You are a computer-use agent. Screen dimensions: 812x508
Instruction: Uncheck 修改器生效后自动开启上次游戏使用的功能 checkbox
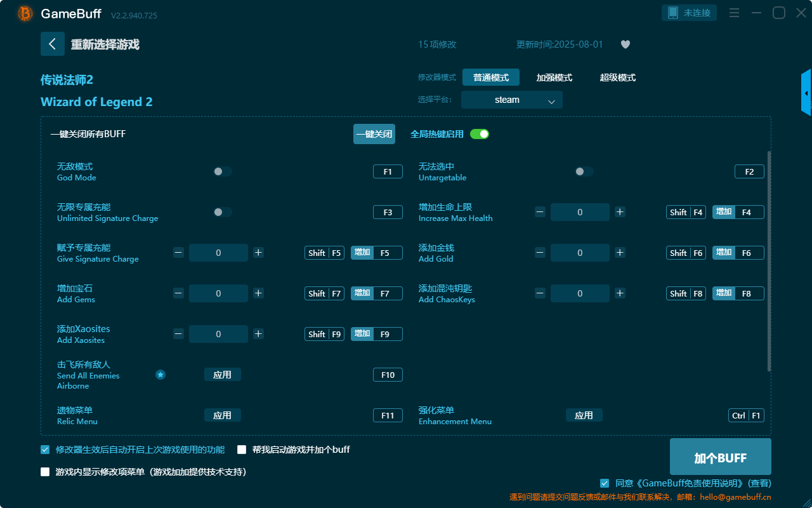click(x=45, y=450)
